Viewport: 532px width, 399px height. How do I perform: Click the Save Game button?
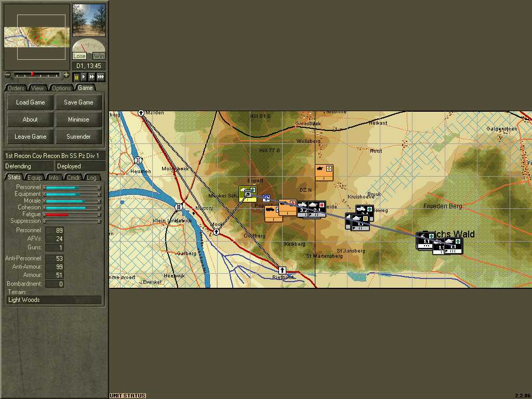click(x=78, y=102)
